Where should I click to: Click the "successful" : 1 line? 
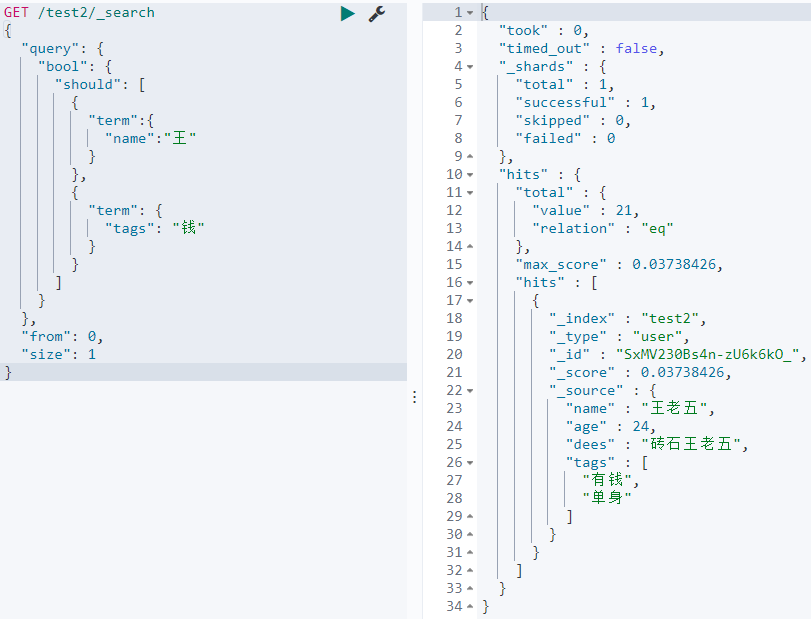click(585, 102)
